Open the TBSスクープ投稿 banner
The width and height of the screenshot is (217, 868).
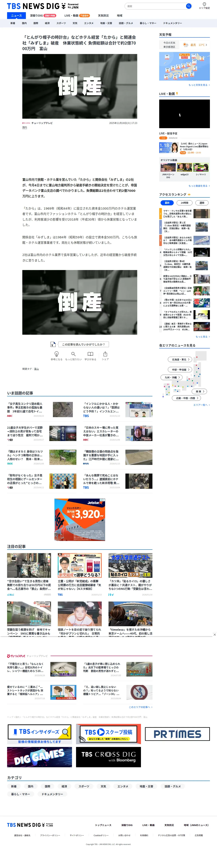[108, 734]
